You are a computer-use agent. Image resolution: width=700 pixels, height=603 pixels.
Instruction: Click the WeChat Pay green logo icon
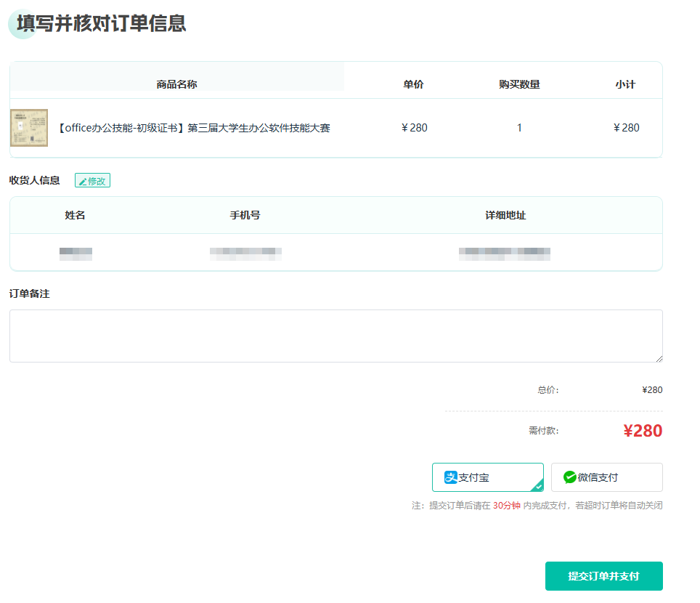tap(570, 477)
